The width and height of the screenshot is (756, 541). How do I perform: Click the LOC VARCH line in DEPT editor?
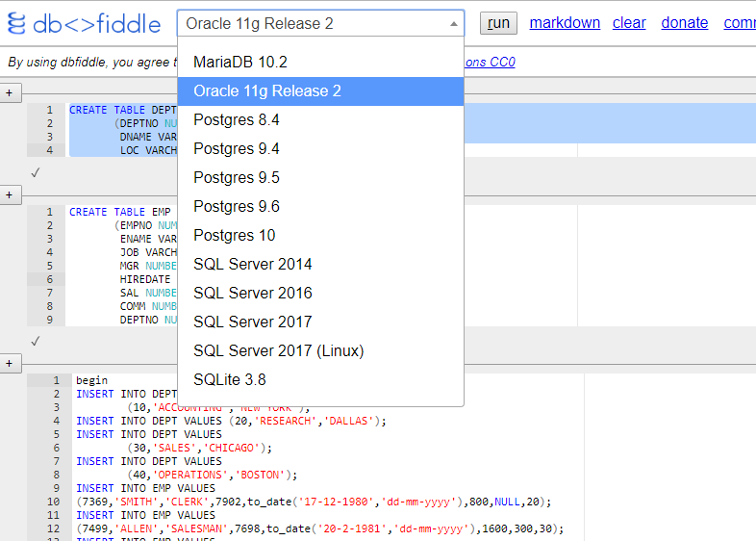coord(148,150)
